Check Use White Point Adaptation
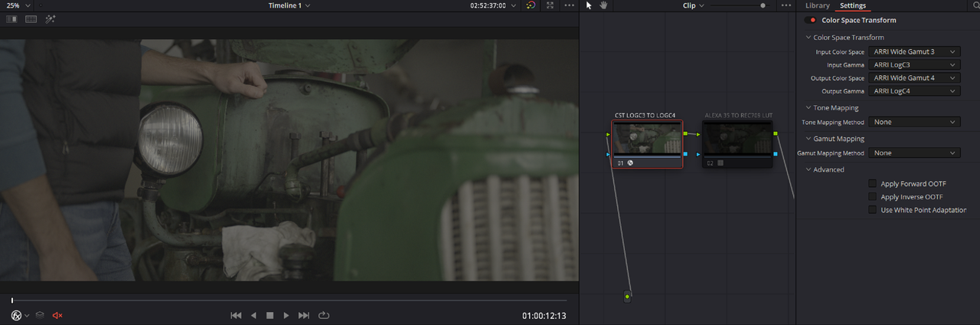The height and width of the screenshot is (325, 980). (872, 209)
